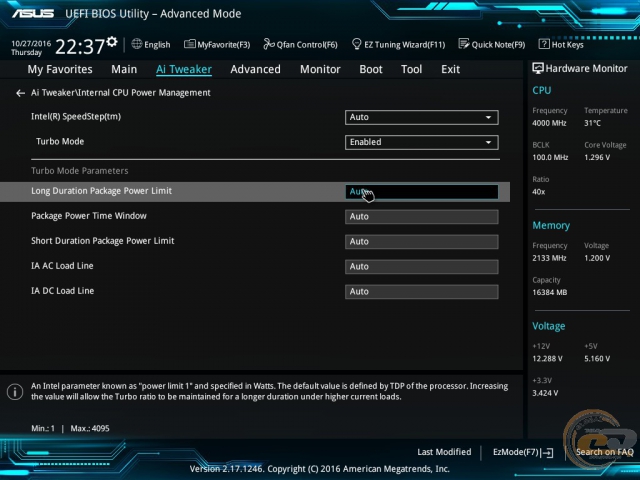Click the Memory voltage value 1.200 V

click(597, 258)
